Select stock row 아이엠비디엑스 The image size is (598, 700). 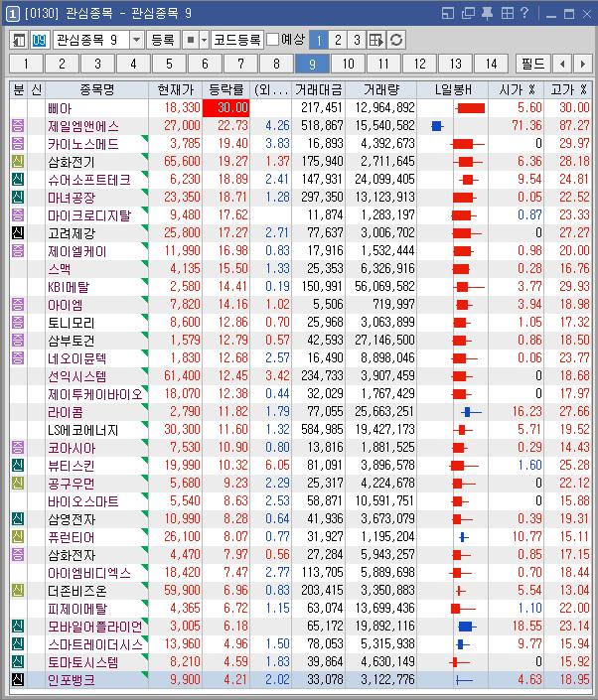pyautogui.click(x=301, y=572)
